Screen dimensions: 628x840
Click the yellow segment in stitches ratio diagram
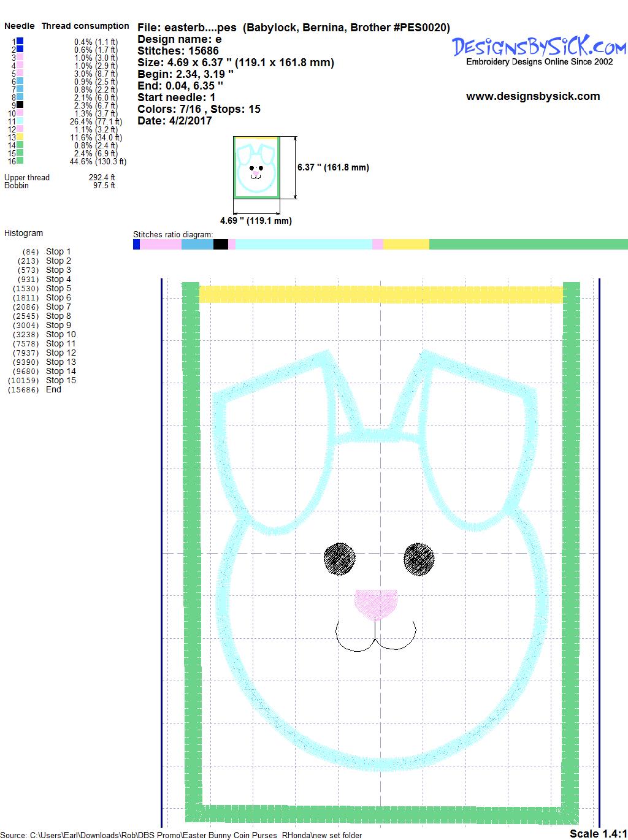[406, 245]
